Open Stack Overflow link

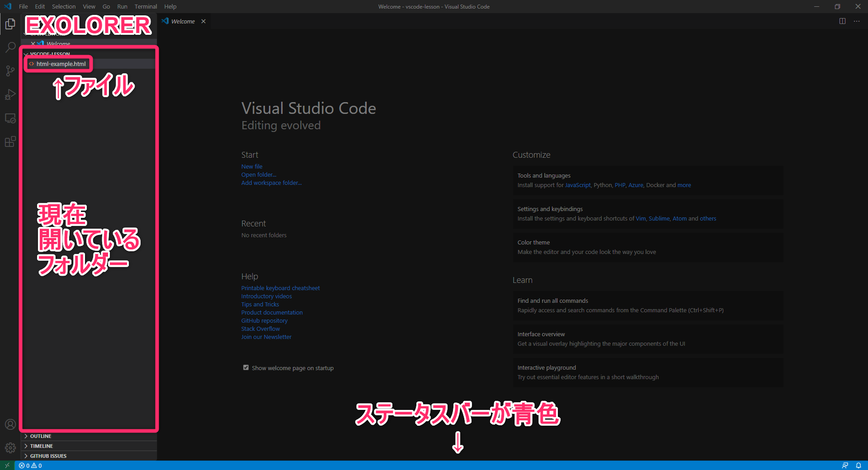(260, 329)
